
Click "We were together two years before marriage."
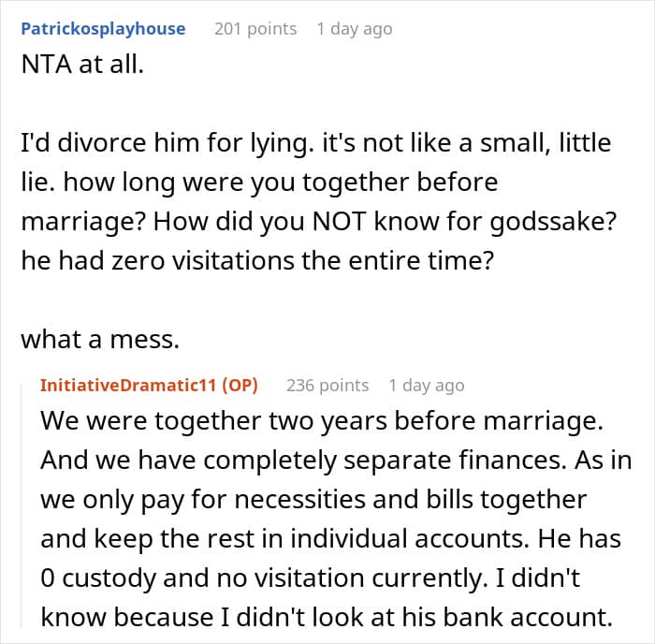(x=322, y=421)
